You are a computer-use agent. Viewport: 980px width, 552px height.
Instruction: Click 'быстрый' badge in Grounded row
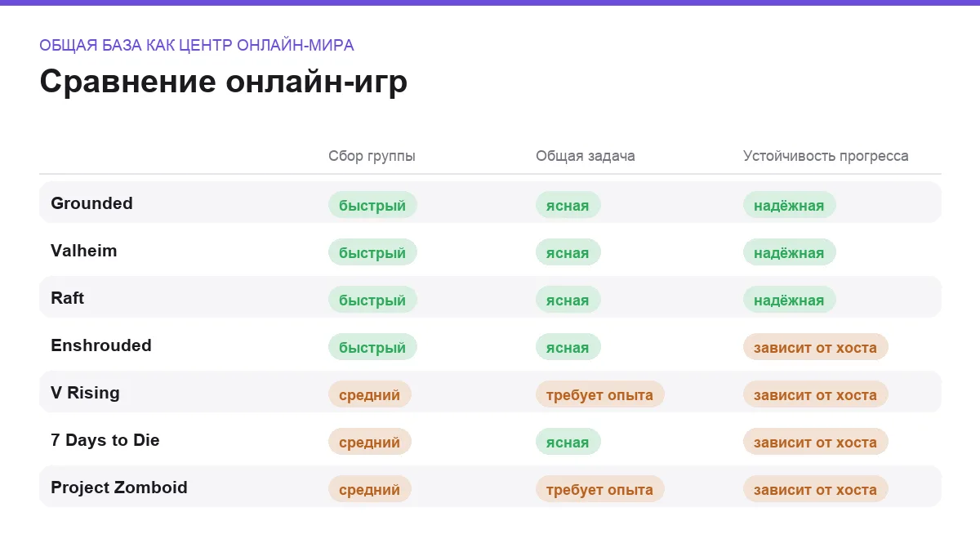point(372,205)
